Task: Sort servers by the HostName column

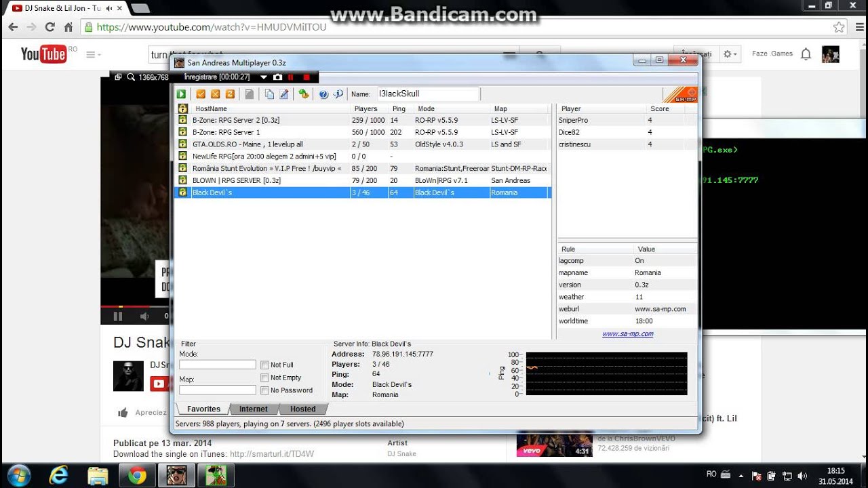Action: pos(270,108)
